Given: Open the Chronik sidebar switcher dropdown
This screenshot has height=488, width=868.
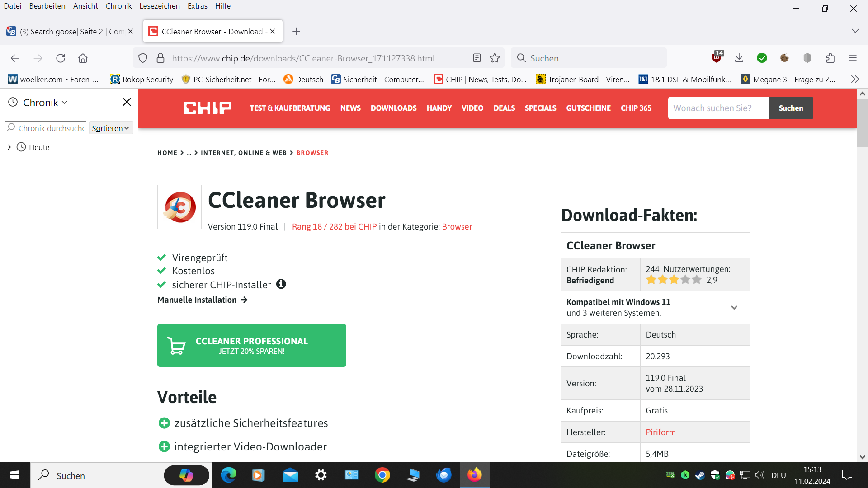Looking at the screenshot, I should (x=45, y=103).
